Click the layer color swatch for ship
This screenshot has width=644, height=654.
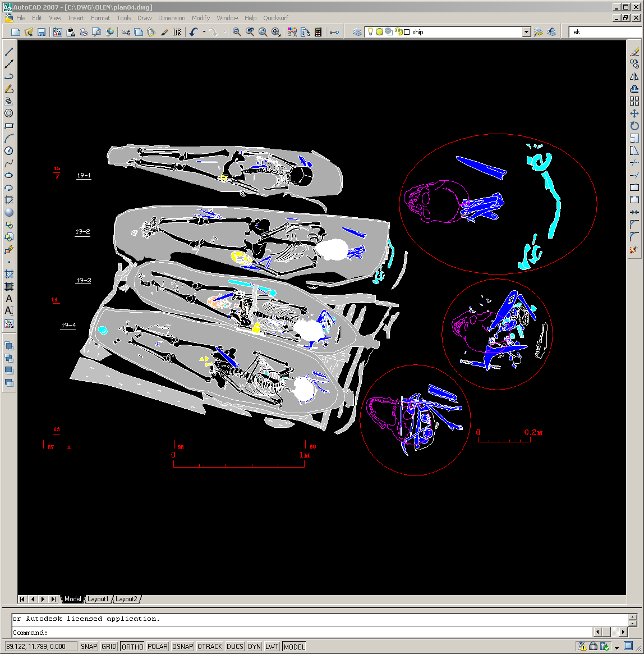point(407,32)
